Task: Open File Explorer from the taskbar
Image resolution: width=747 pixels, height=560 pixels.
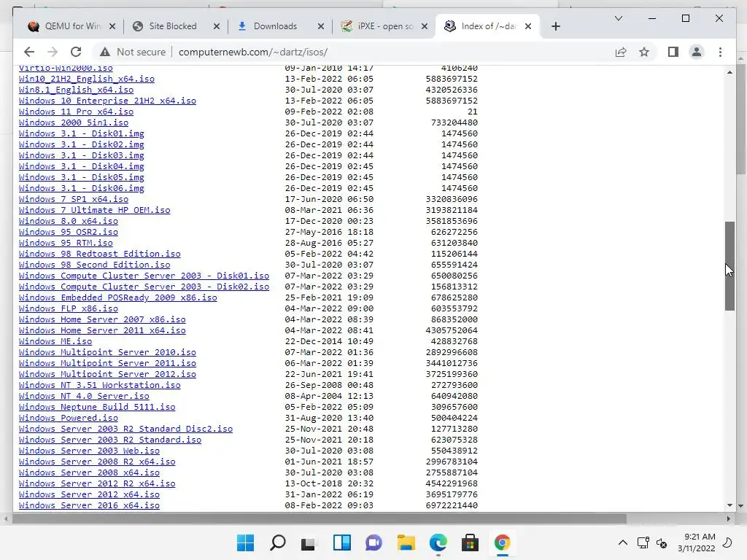Action: pos(406,542)
